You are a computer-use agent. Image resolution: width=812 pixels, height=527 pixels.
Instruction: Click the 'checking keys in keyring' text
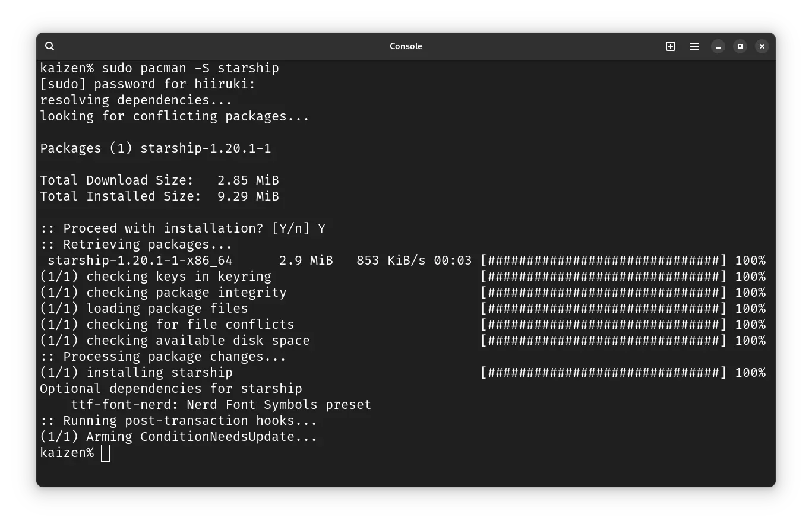(178, 277)
